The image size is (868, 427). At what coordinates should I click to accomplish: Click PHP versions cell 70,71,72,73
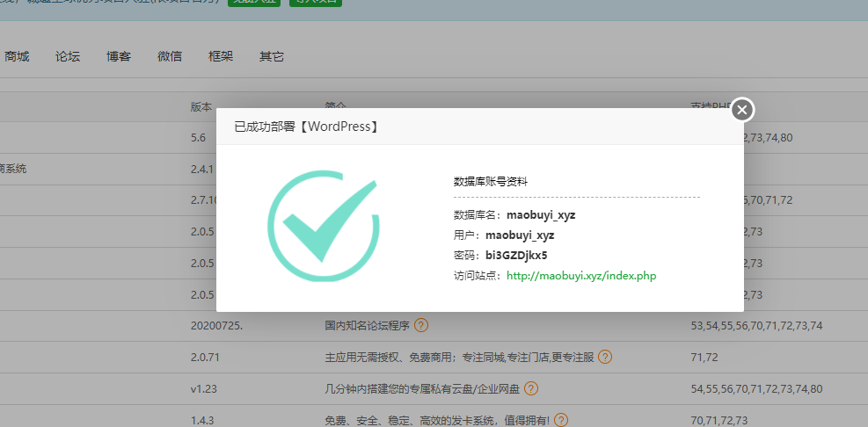click(719, 420)
